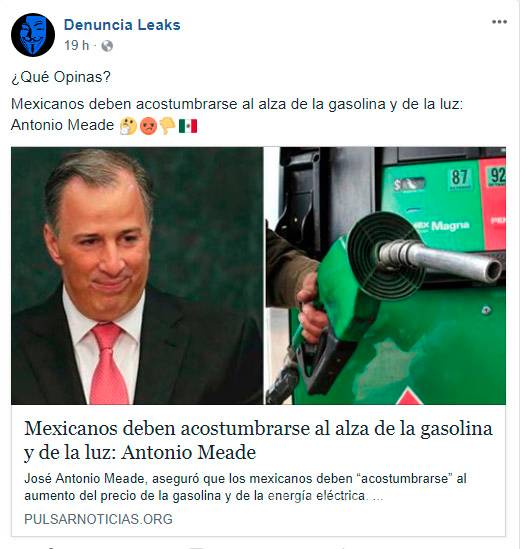Open the Denuncia Leaks profile avatar
Image resolution: width=531 pixels, height=549 pixels.
pos(33,35)
